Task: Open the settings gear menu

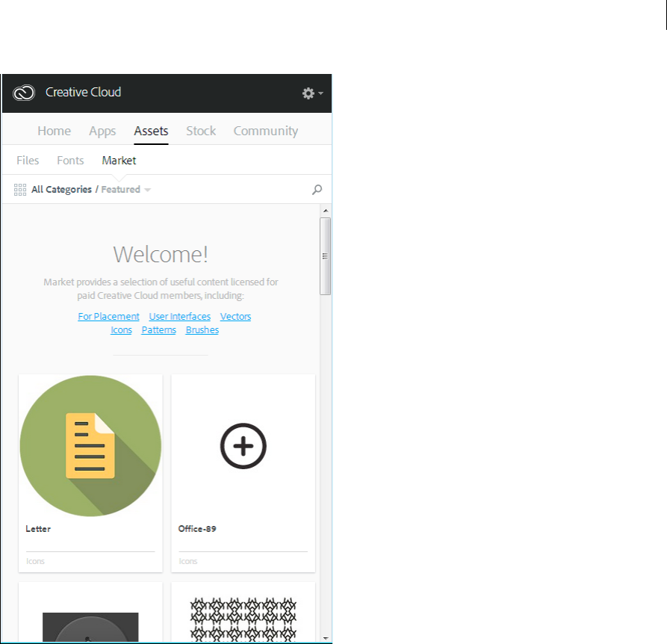Action: click(308, 93)
